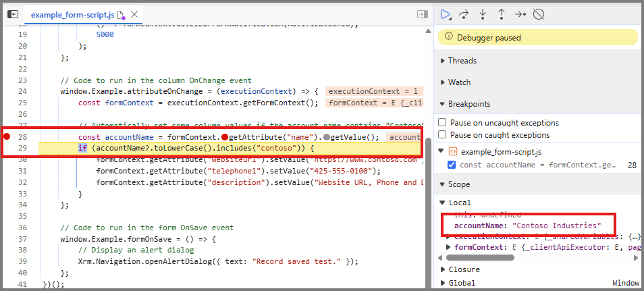This screenshot has width=644, height=291.
Task: Click the "description" string on line 32
Action: coord(236,182)
